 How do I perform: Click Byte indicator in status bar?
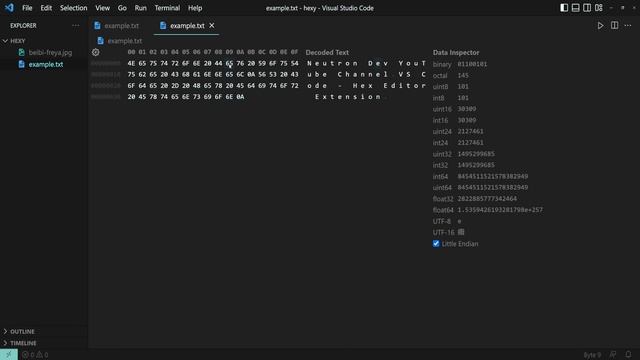[x=592, y=355]
